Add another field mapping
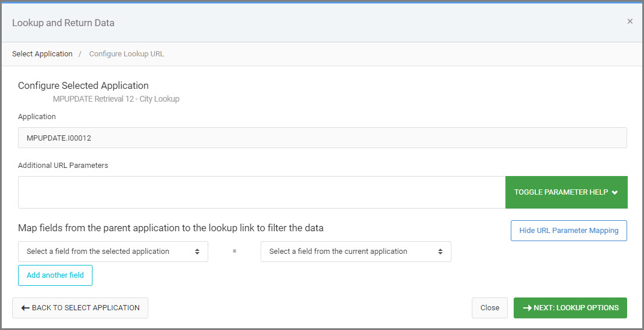Screen dimensions: 644x330 pyautogui.click(x=55, y=275)
